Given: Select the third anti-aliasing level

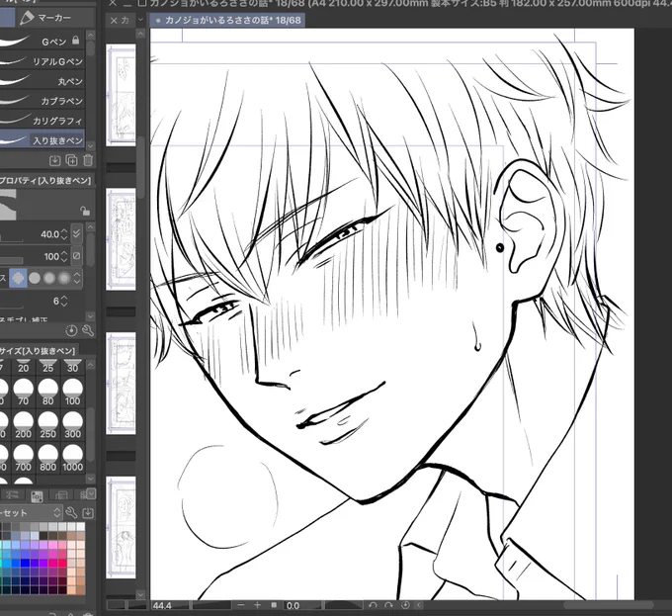Looking at the screenshot, I should coord(49,278).
